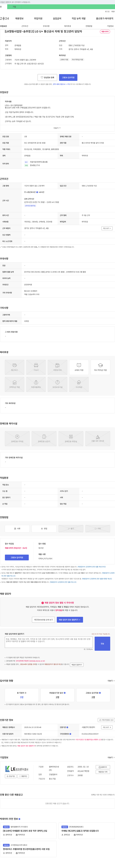Select the 통근버스 welfare icon
This screenshot has height=868, width=115.
coord(14,367)
